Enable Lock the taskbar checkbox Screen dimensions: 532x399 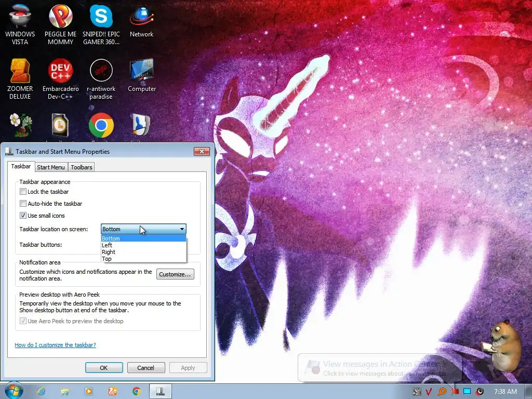point(23,191)
